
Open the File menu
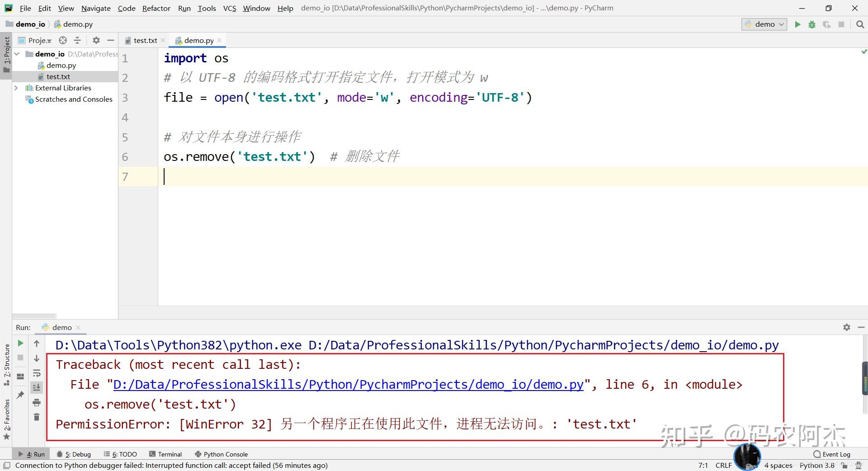[x=25, y=8]
